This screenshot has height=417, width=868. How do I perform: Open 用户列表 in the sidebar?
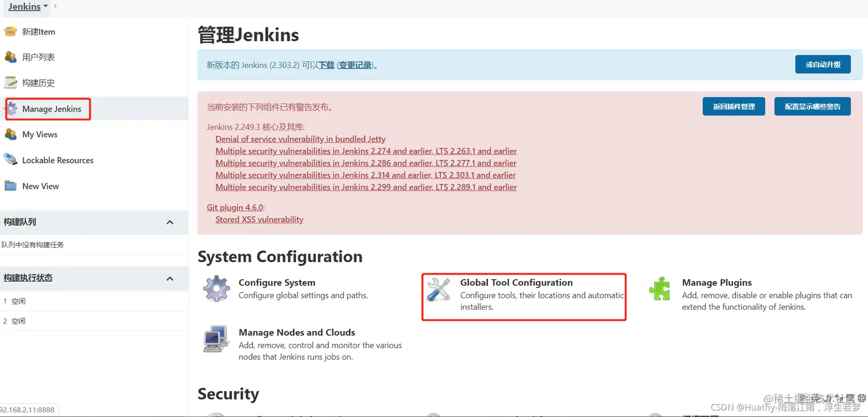tap(38, 57)
